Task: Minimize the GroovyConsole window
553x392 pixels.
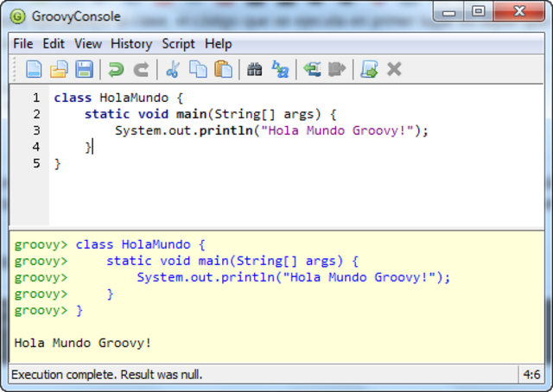Action: [448, 12]
